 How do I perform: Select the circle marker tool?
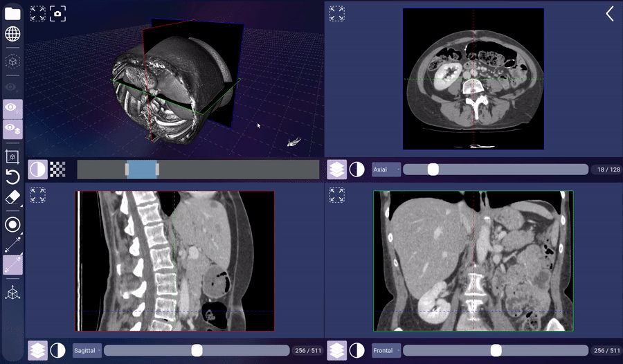[x=12, y=224]
